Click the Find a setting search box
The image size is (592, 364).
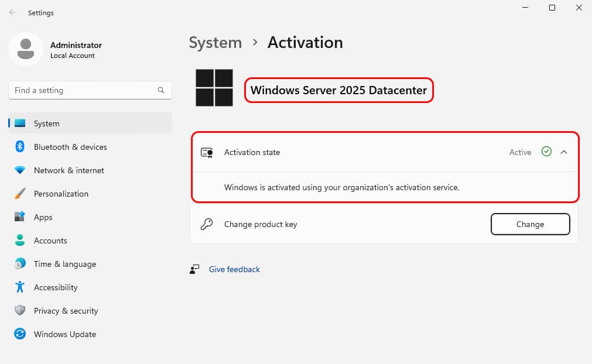[90, 90]
